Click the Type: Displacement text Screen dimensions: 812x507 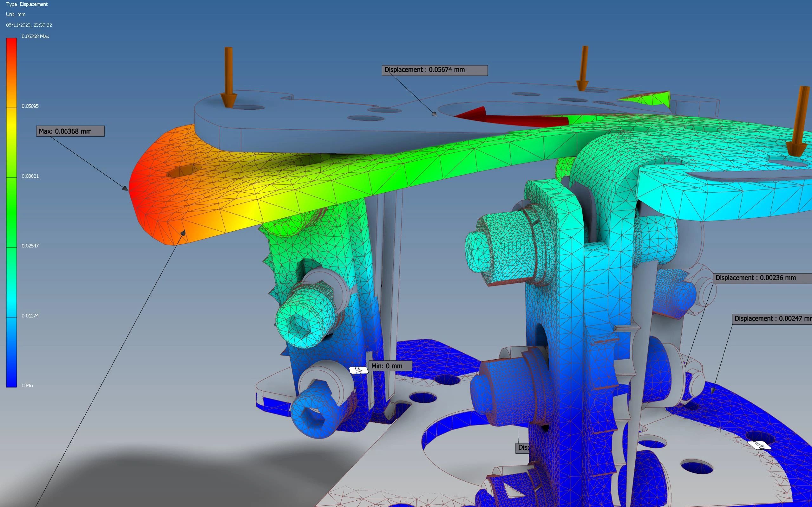point(27,4)
